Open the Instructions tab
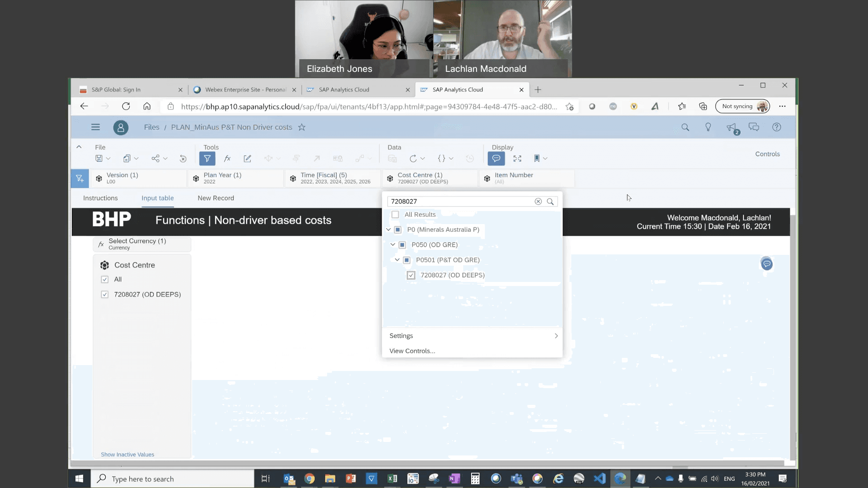The height and width of the screenshot is (488, 868). point(100,198)
